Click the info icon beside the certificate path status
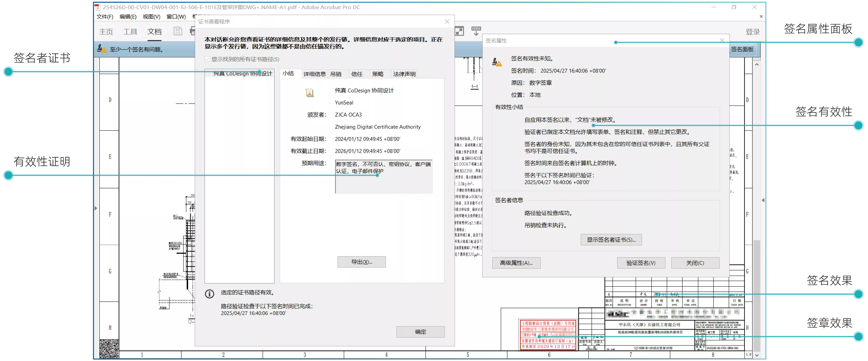The width and height of the screenshot is (868, 361). [x=210, y=294]
